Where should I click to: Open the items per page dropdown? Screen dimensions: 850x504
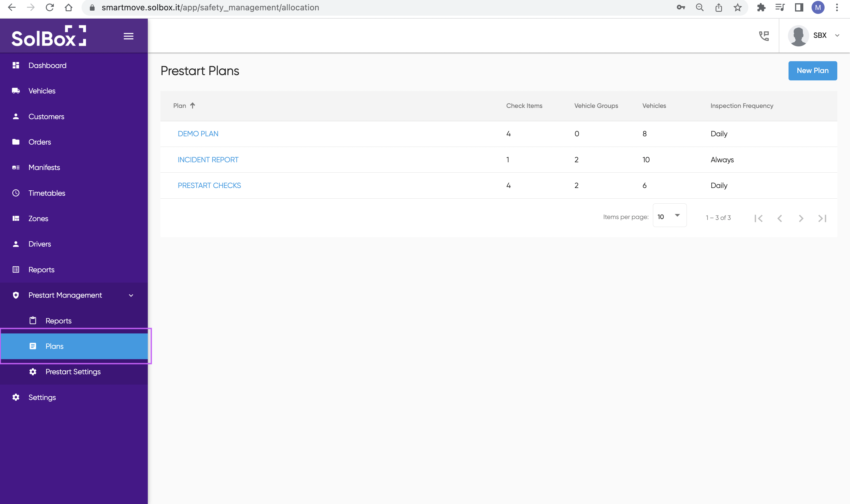(x=669, y=215)
